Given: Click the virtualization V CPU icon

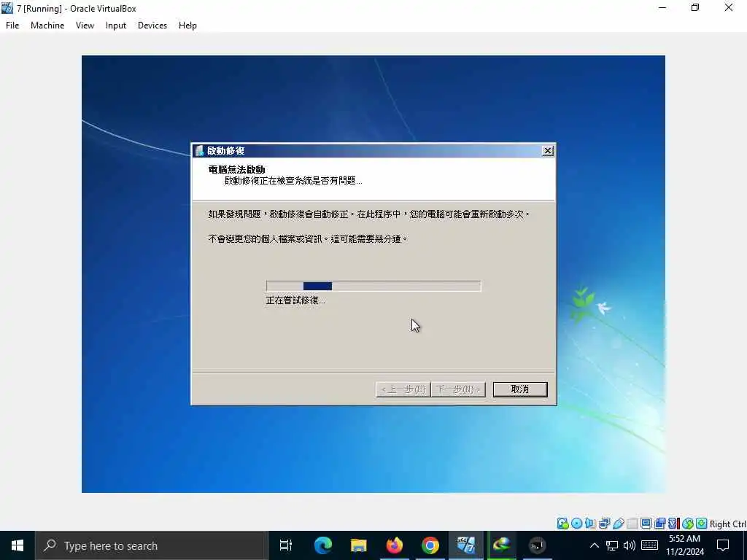Looking at the screenshot, I should pos(673,524).
